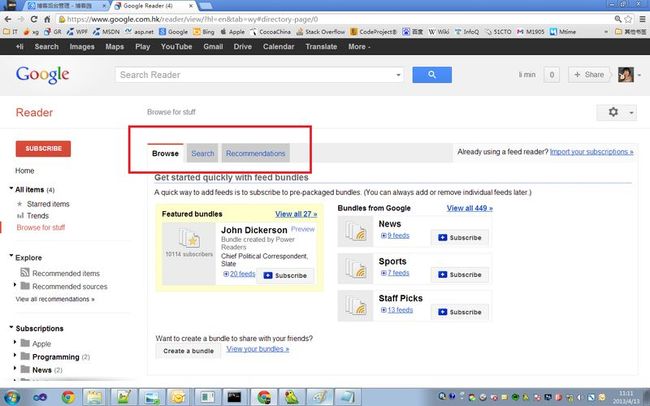Expand the Apple subscriptions folder
Viewport: 650px width, 406px height.
pyautogui.click(x=15, y=343)
